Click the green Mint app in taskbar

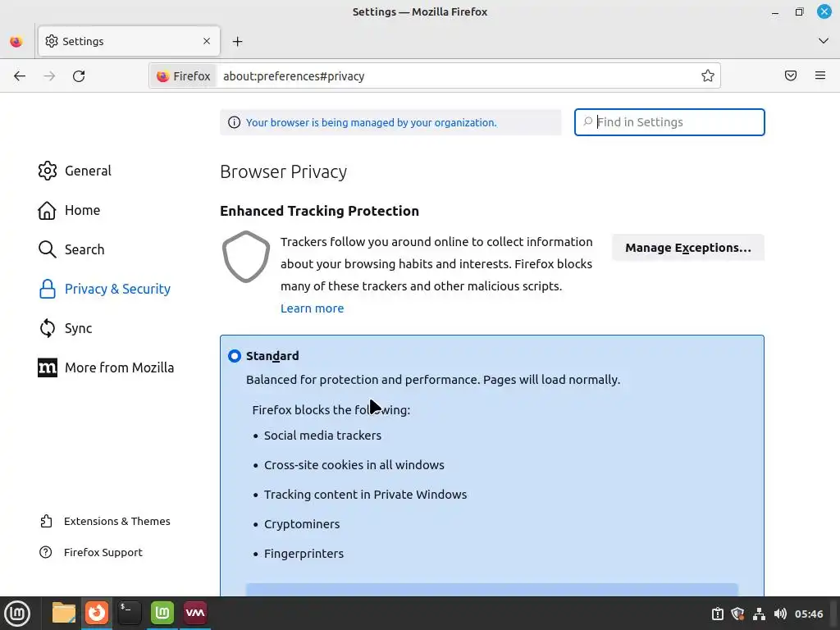162,614
